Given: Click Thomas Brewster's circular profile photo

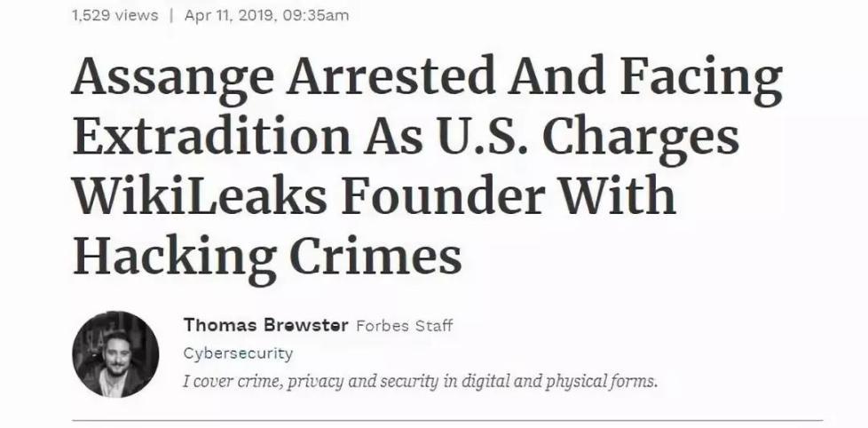Looking at the screenshot, I should (115, 354).
